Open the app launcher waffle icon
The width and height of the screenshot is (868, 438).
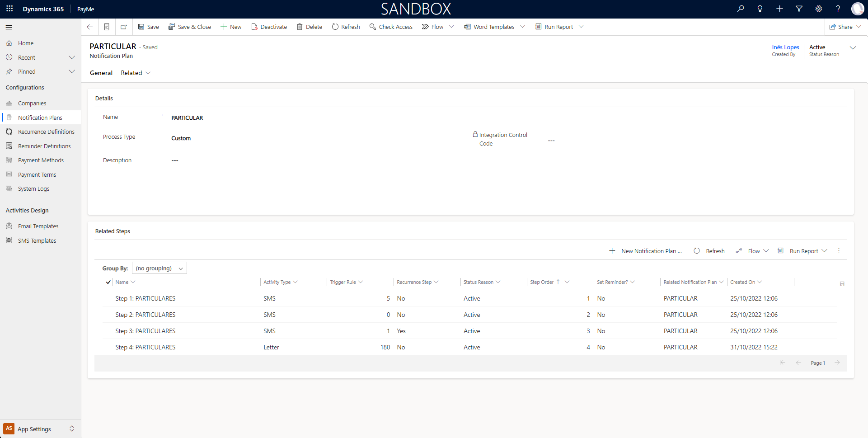pos(9,9)
